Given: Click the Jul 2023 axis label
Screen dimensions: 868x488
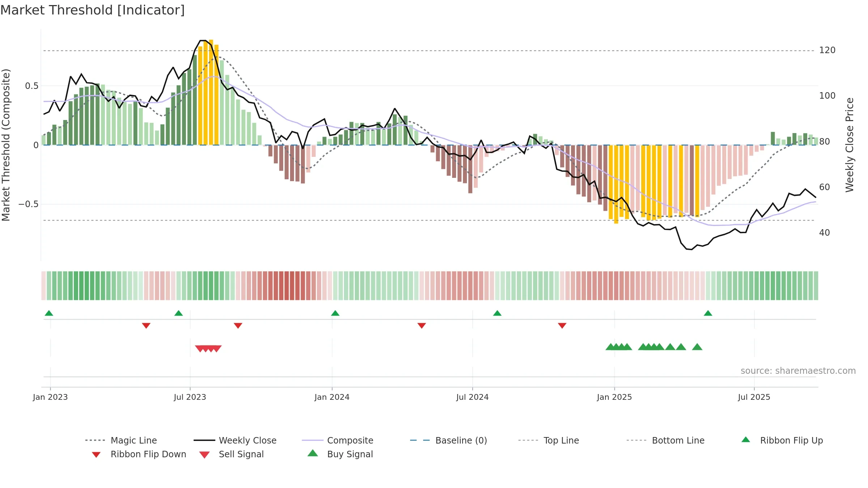Looking at the screenshot, I should coord(190,397).
